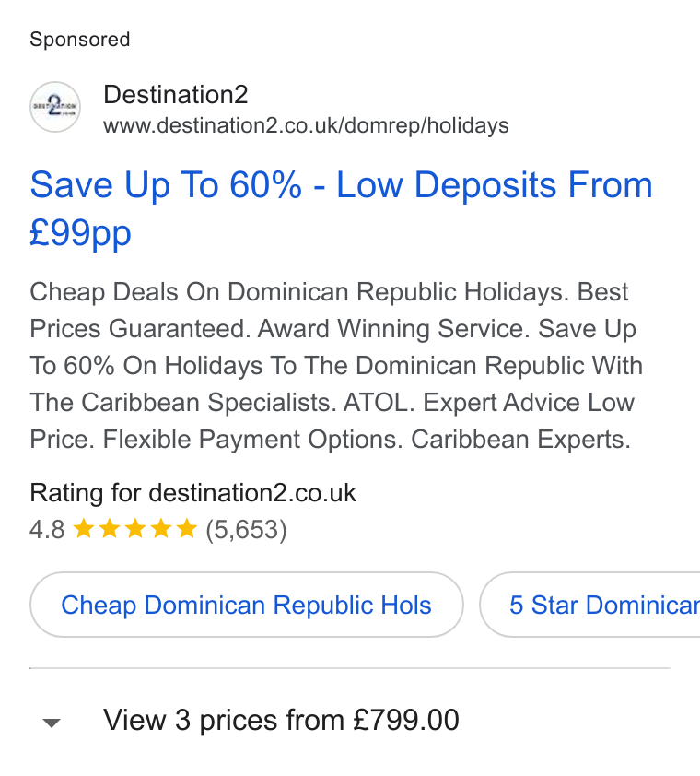
Task: Click the Rating for destination2.co.uk text
Action: (192, 493)
